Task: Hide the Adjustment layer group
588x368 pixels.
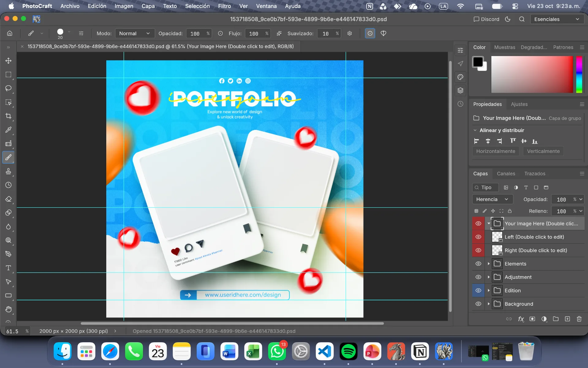Action: coord(478,277)
